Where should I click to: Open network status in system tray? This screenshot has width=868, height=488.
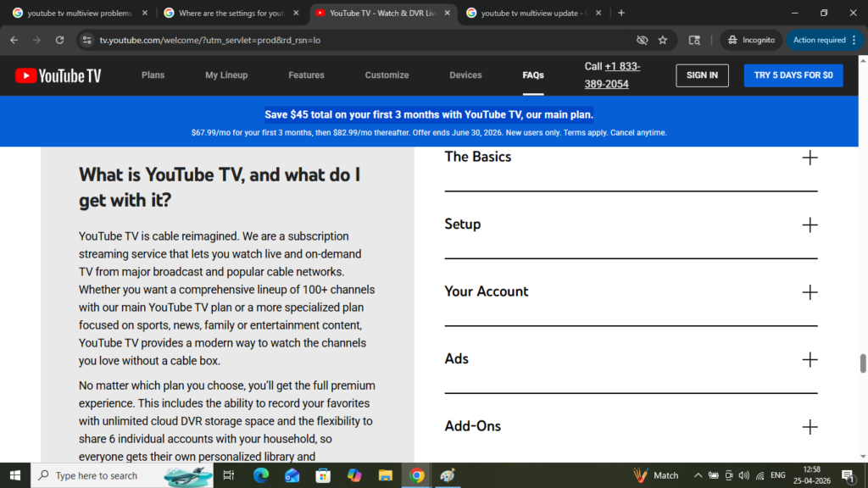(x=760, y=475)
